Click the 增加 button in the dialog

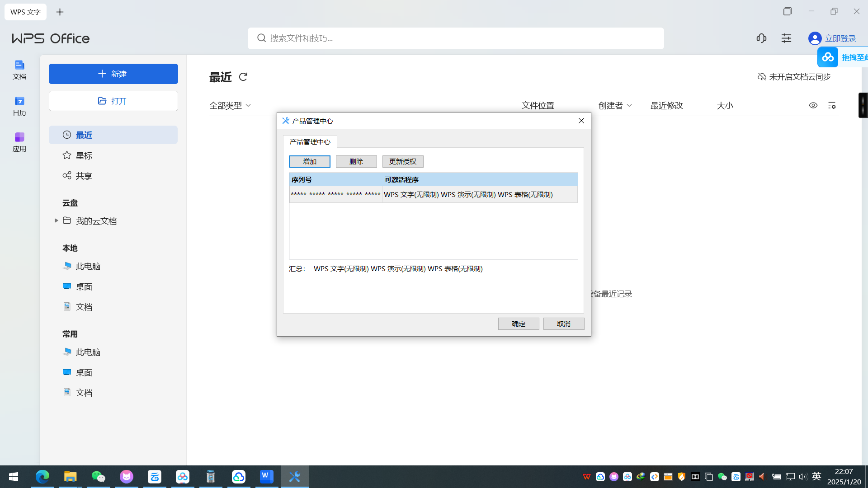point(310,161)
